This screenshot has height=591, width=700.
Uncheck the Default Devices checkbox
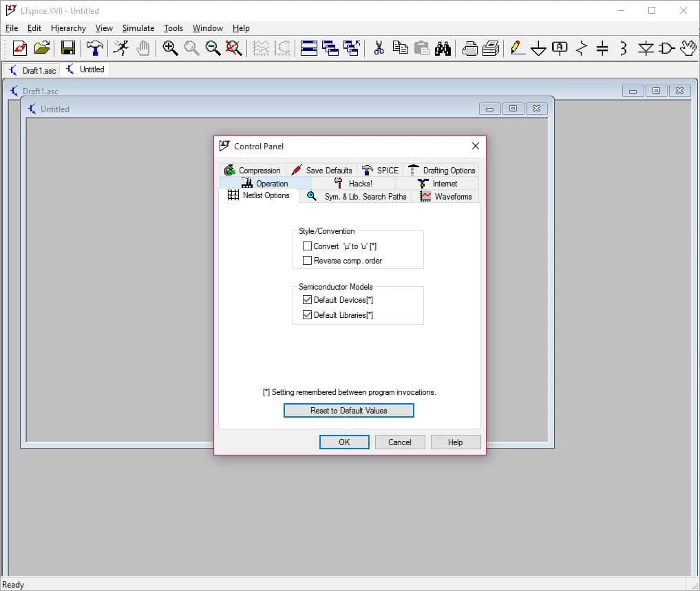[x=308, y=300]
